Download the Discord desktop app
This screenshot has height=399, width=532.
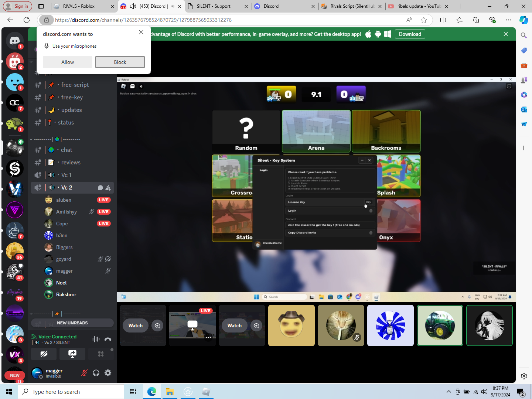[x=410, y=34]
